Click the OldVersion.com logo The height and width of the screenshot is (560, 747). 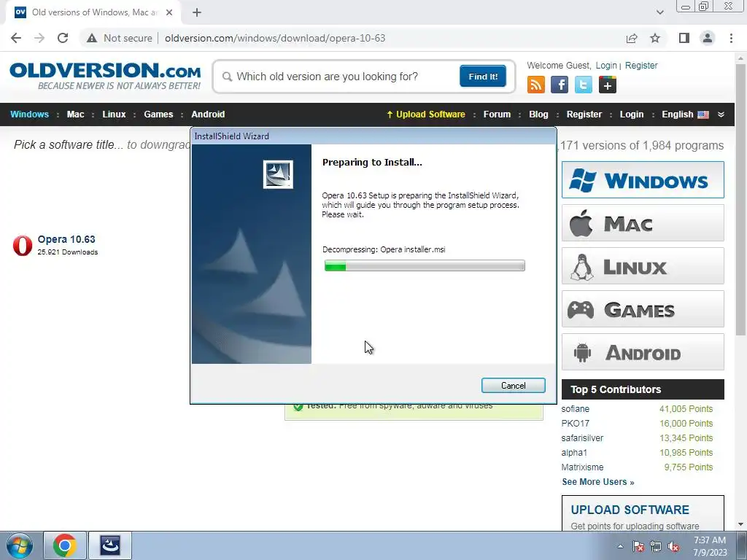(x=105, y=76)
